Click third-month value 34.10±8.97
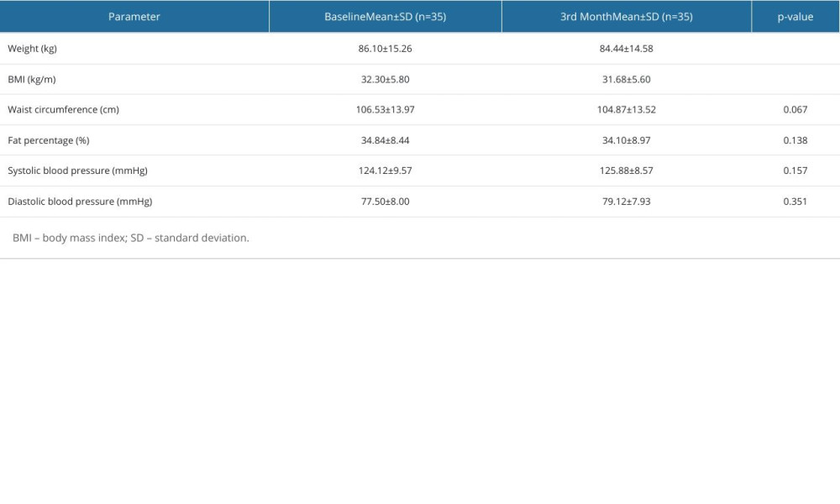 tap(627, 140)
